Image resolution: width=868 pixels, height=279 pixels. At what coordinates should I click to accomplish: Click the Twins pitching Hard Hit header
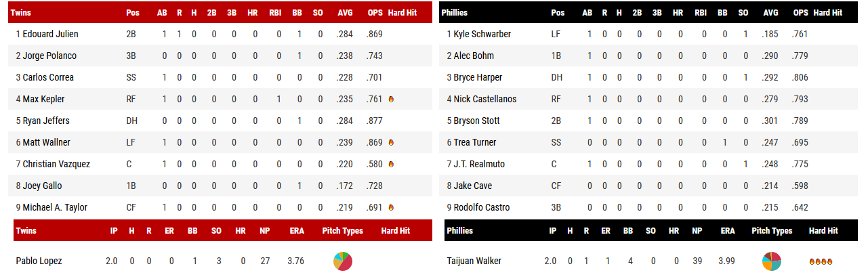pos(395,230)
